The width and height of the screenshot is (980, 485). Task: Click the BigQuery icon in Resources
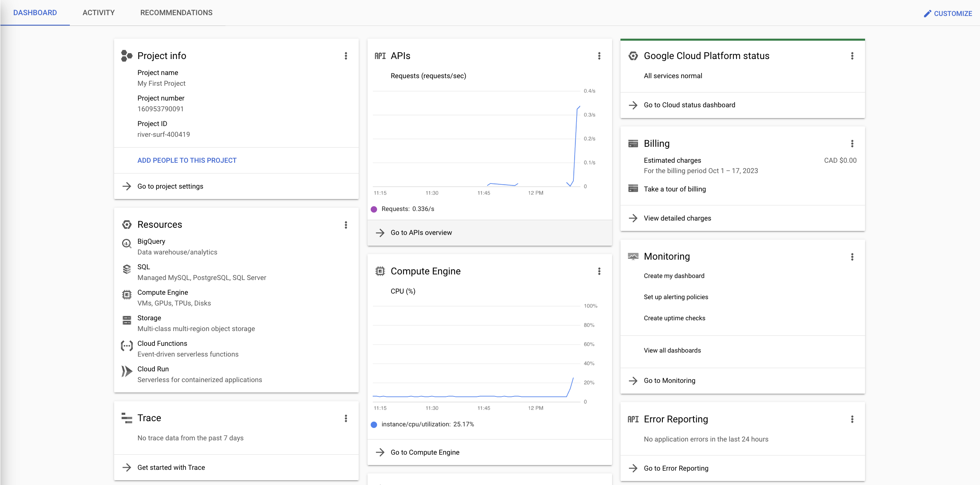[x=126, y=243]
